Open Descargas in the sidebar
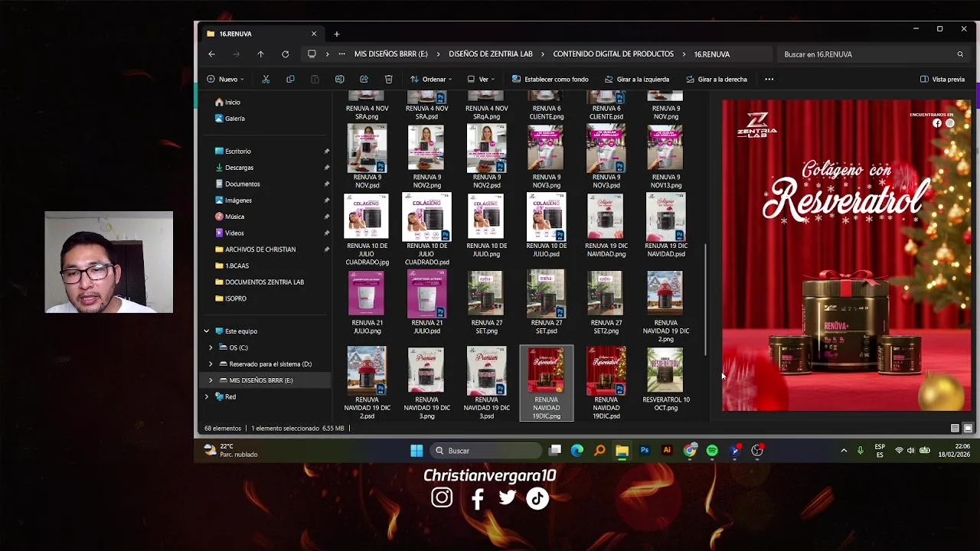Viewport: 980px width, 551px height. [x=239, y=168]
